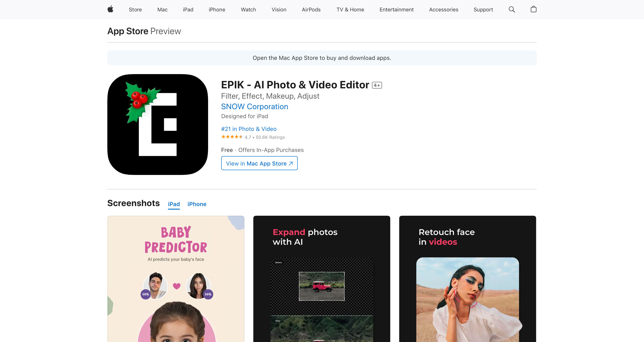Open the Store menu
644x342 pixels.
pos(135,9)
